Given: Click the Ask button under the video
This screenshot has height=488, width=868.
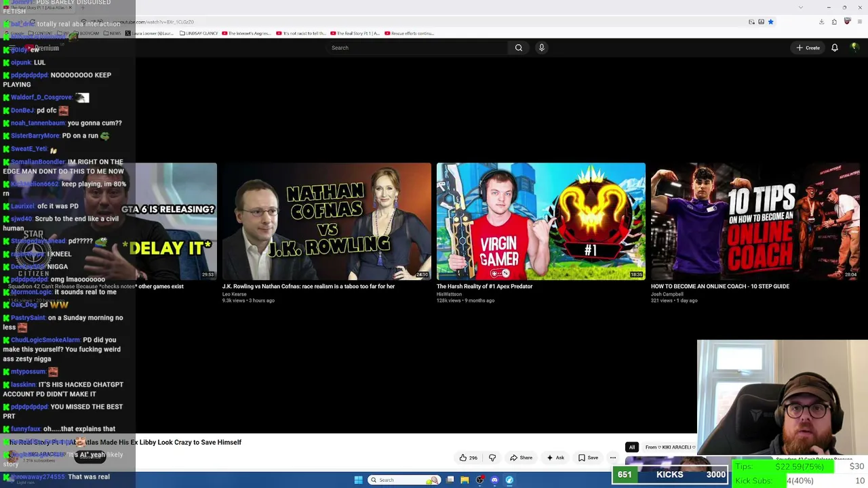Looking at the screenshot, I should 555,457.
